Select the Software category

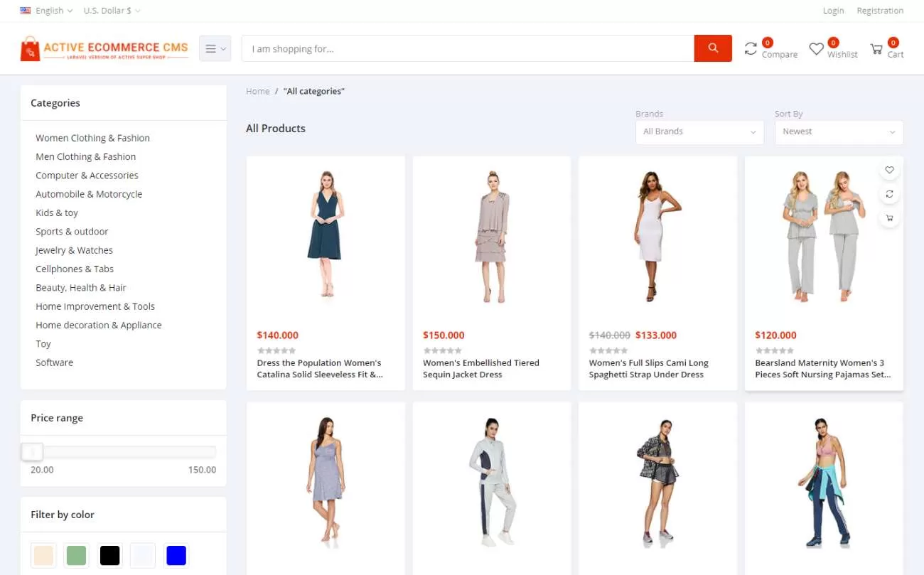pos(55,362)
